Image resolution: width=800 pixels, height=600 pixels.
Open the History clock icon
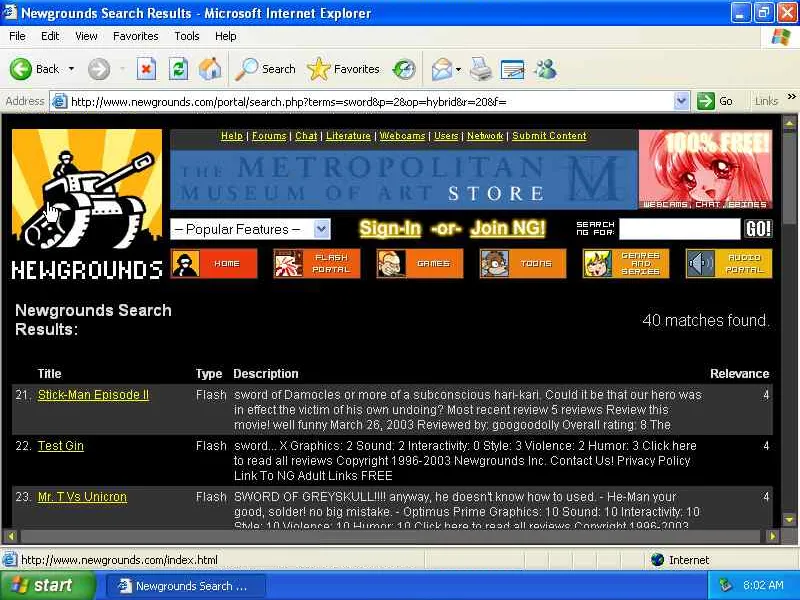(x=404, y=69)
